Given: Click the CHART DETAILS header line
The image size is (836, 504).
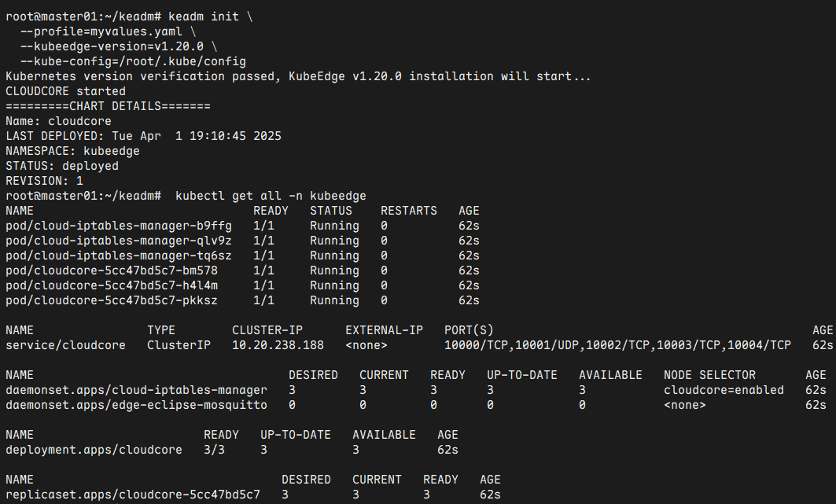Looking at the screenshot, I should tap(108, 106).
